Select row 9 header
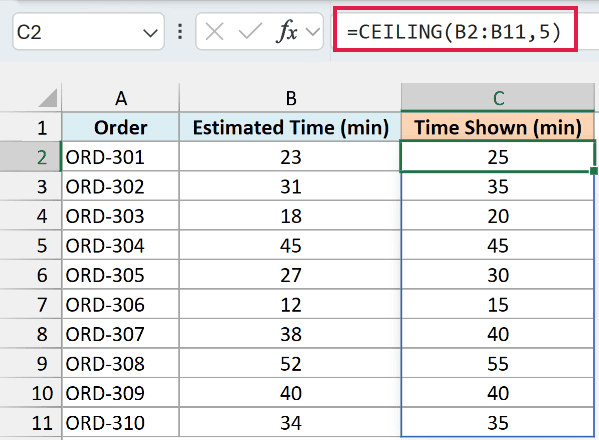Image resolution: width=599 pixels, height=440 pixels. [x=31, y=364]
